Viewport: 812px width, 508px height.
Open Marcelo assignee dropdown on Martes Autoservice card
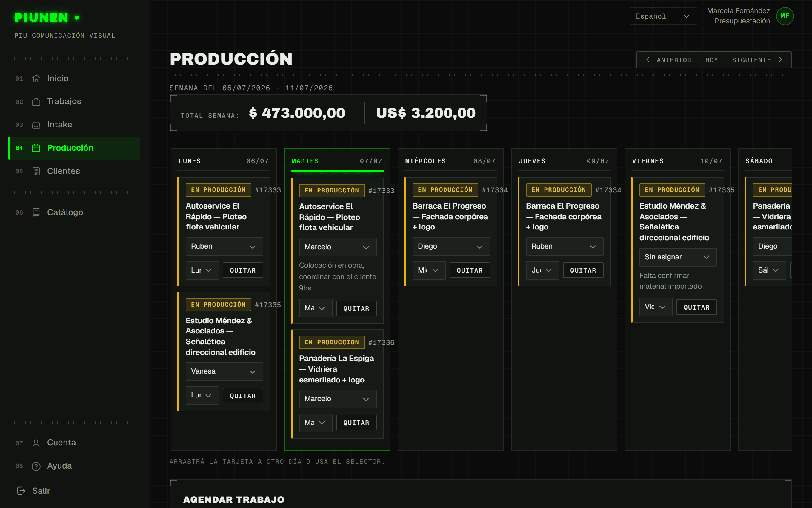[338, 247]
